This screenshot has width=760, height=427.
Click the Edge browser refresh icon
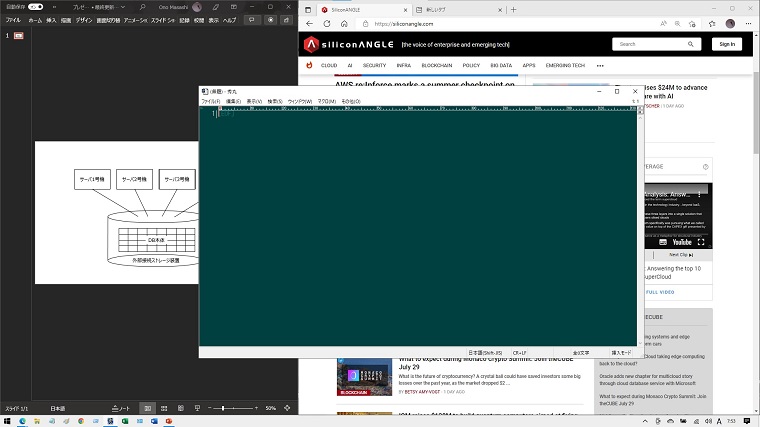point(328,23)
